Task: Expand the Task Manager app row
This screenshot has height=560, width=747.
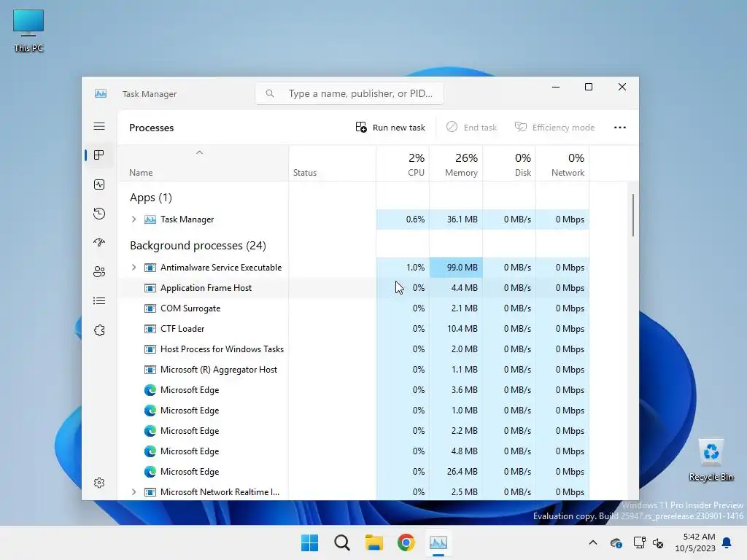Action: click(x=134, y=219)
